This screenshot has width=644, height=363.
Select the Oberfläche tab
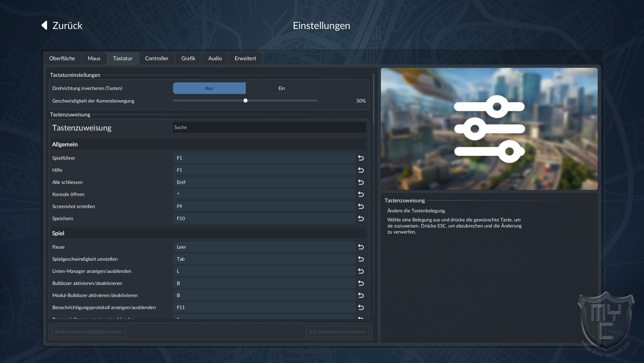pyautogui.click(x=62, y=58)
